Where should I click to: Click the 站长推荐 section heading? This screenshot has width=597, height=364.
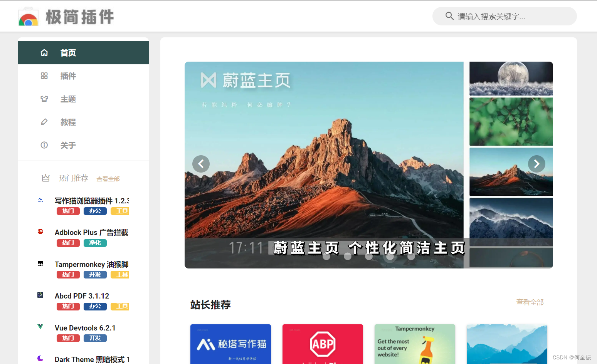pyautogui.click(x=210, y=305)
